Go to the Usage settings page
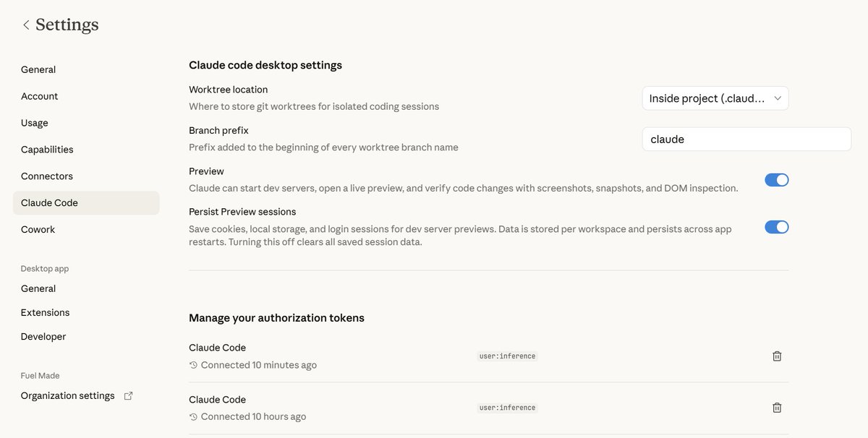This screenshot has width=868, height=438. pos(34,123)
